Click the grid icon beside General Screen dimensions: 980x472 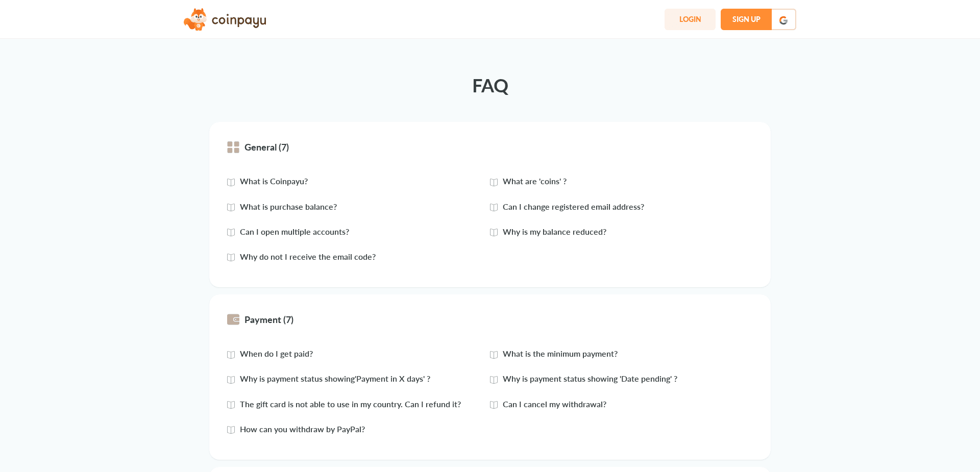pyautogui.click(x=233, y=147)
